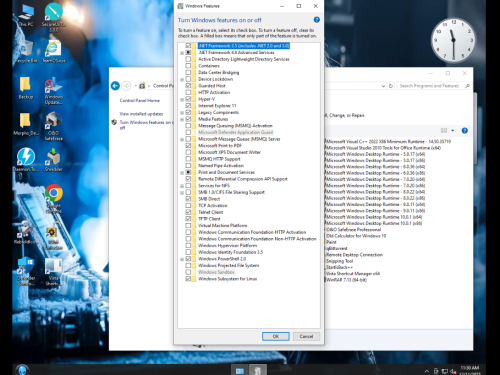Open the Daemon Tools desktop icon
Image resolution: width=500 pixels, height=375 pixels.
26,159
